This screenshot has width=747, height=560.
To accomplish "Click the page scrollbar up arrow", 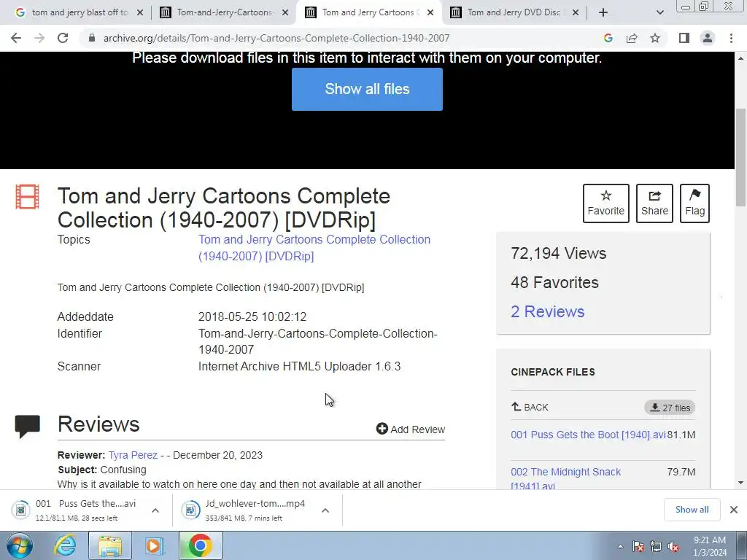I will [741, 58].
